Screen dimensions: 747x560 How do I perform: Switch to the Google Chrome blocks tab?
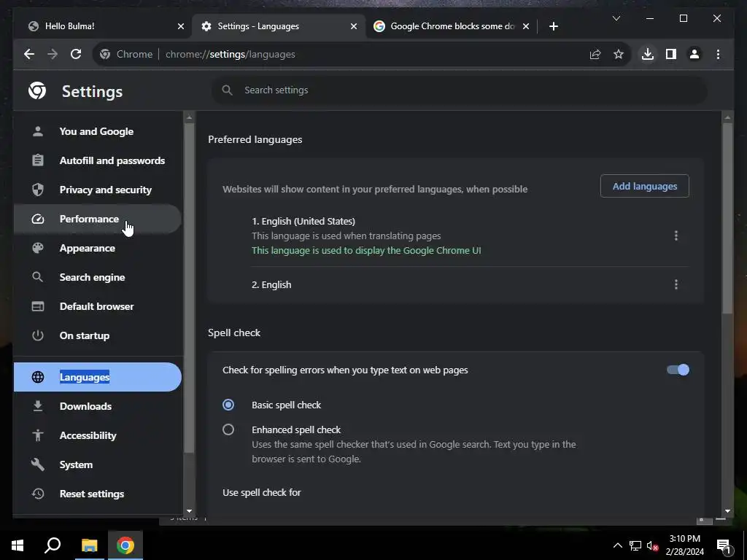click(x=451, y=26)
